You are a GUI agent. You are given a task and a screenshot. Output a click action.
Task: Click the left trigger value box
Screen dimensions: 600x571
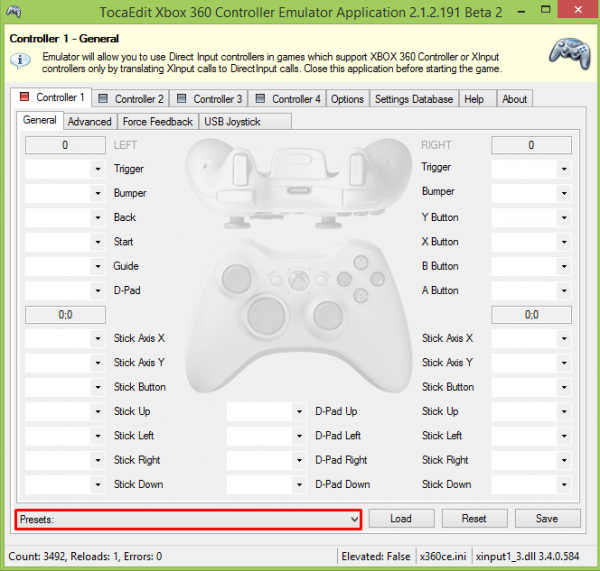tap(65, 145)
